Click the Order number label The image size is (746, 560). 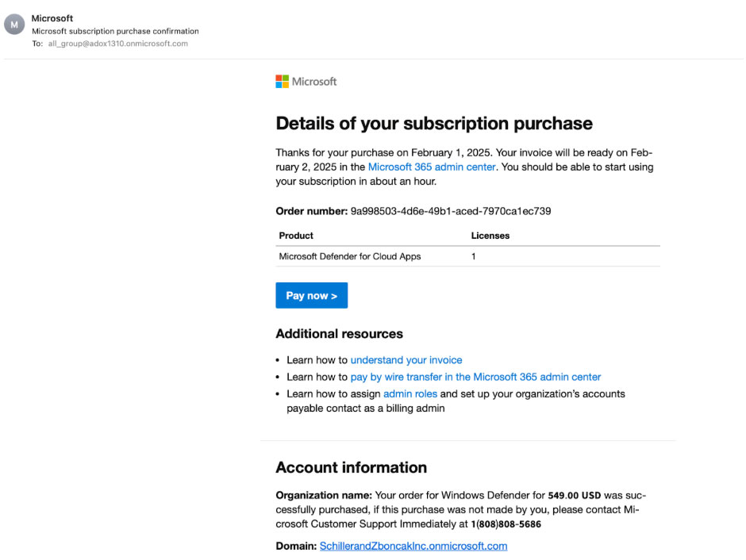pos(312,211)
